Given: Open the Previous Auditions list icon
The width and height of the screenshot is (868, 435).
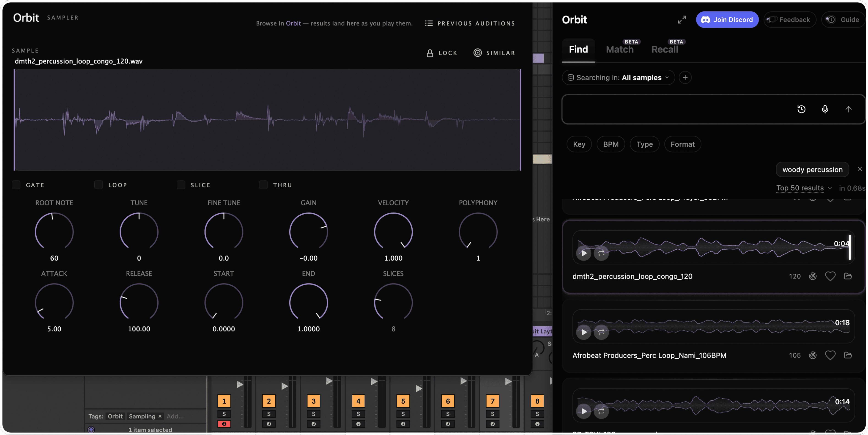Looking at the screenshot, I should pyautogui.click(x=429, y=23).
